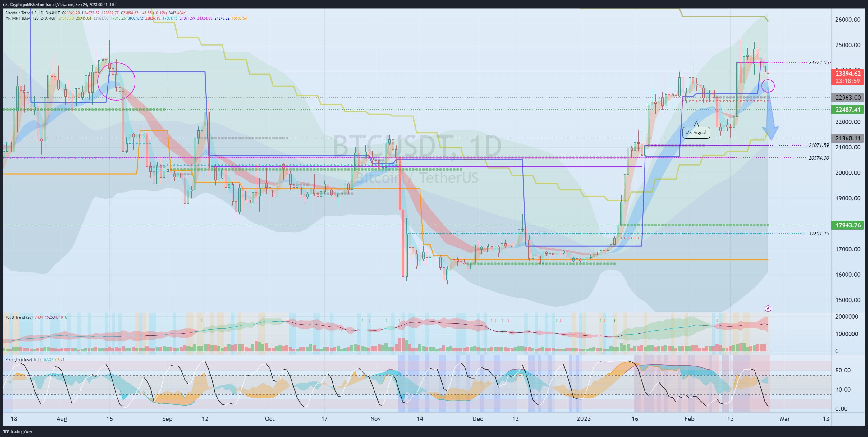Click the 20000.00 price scale label
The height and width of the screenshot is (437, 868).
tap(848, 173)
